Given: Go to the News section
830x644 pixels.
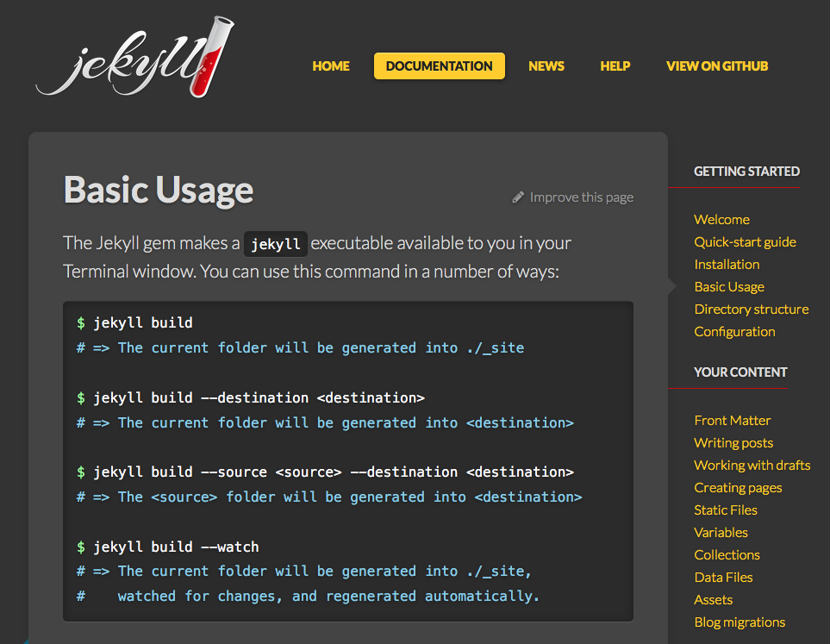Looking at the screenshot, I should point(546,66).
